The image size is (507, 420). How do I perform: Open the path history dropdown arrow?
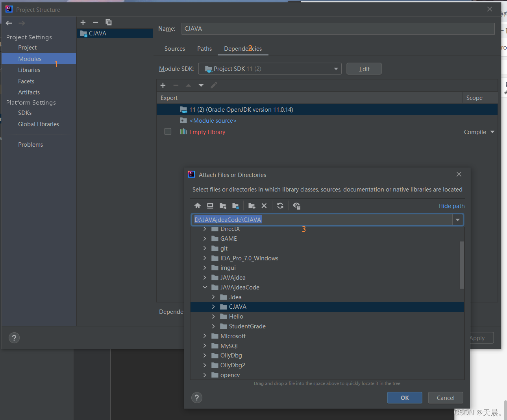point(458,220)
